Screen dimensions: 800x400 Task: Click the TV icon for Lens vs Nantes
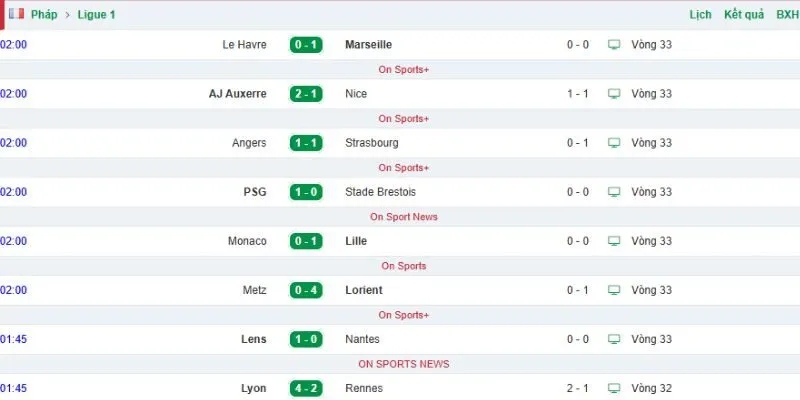tap(614, 339)
